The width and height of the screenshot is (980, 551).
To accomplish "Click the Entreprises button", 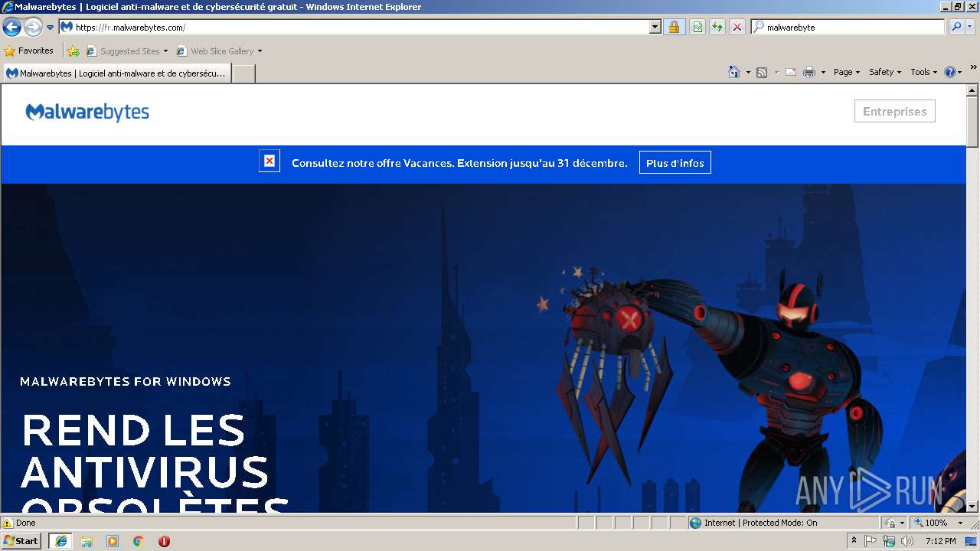I will [894, 111].
